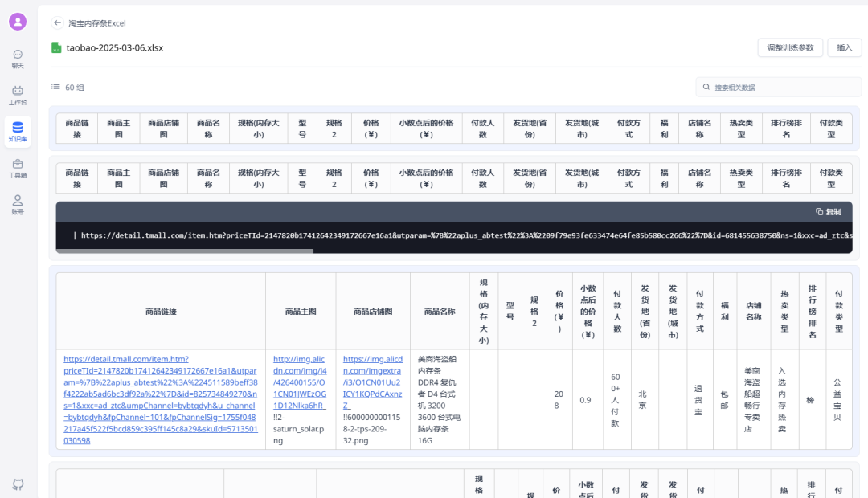Open the 工具箱 toolbox

pos(18,168)
